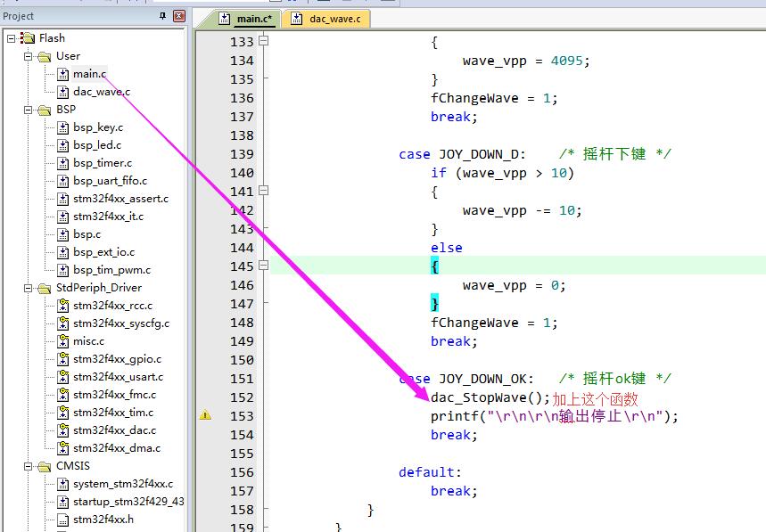Close the Project panel
The image size is (766, 532).
tap(179, 16)
